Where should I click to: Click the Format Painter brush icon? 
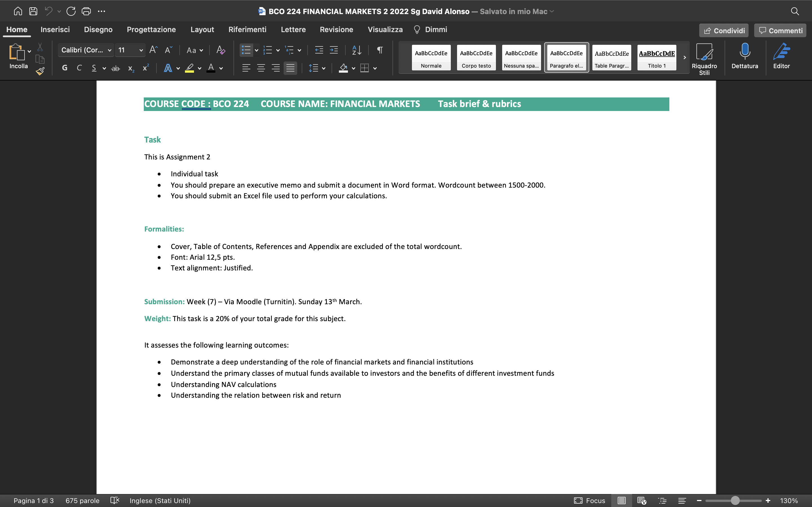click(40, 71)
